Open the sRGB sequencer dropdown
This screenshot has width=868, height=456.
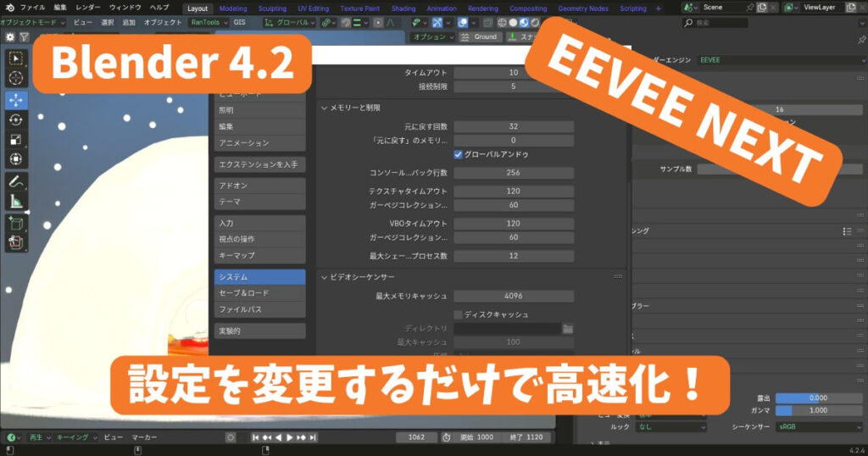[820, 426]
